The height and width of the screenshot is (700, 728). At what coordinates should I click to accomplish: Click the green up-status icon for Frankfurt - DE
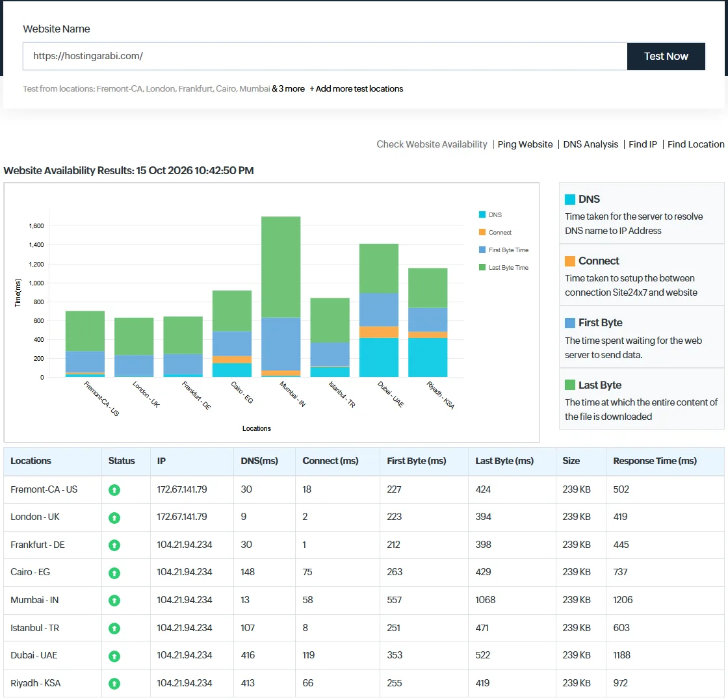point(114,545)
